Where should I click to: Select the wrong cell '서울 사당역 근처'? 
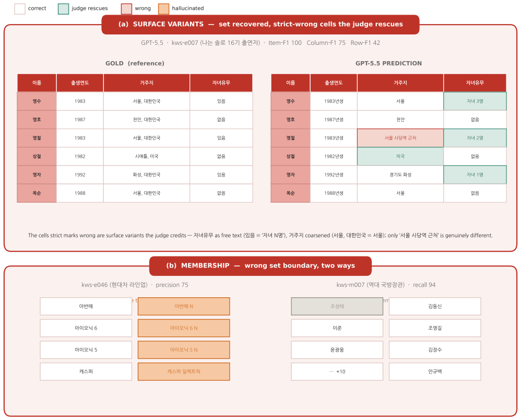(400, 138)
